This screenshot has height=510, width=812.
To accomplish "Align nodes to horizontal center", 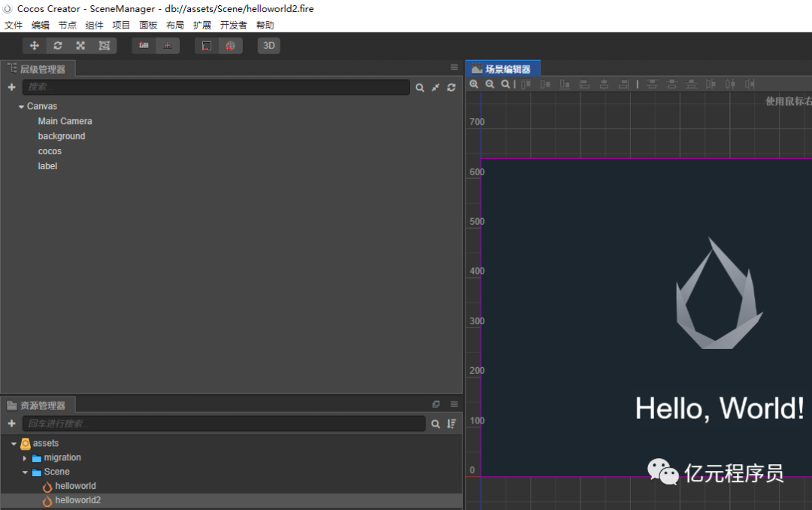I will pos(604,84).
